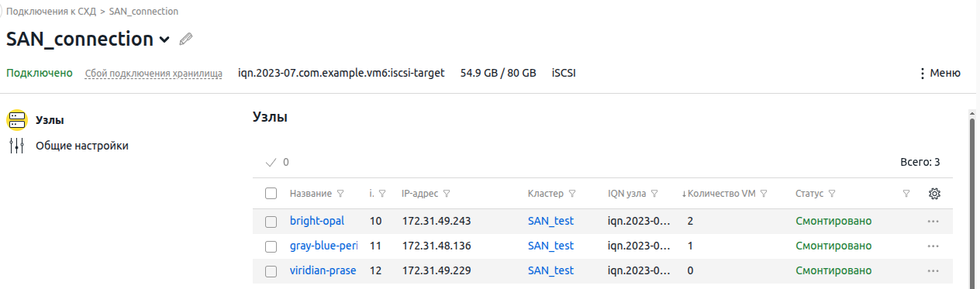Select the Узлы sidebar item label
The width and height of the screenshot is (980, 289).
(50, 120)
